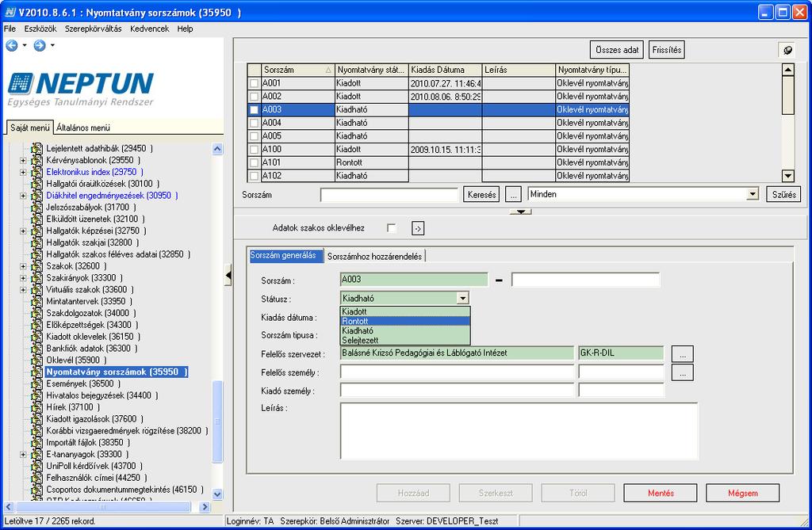Click the icon of Előképzettségek (34300) item

[x=36, y=325]
